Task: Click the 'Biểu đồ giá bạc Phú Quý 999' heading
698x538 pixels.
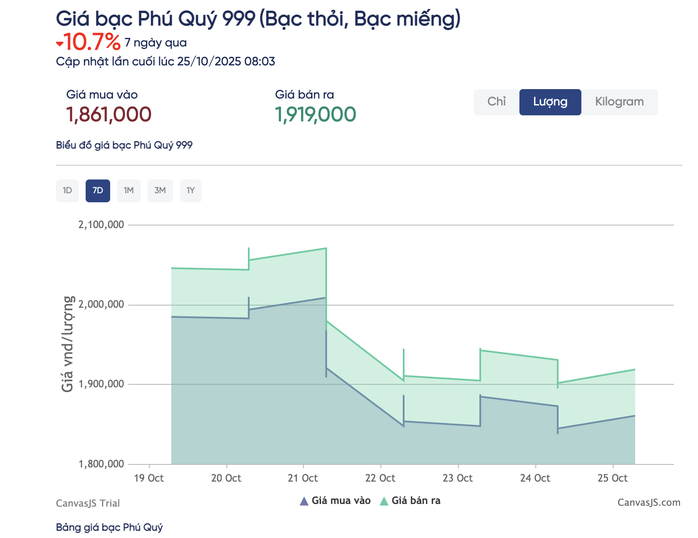Action: [x=124, y=145]
